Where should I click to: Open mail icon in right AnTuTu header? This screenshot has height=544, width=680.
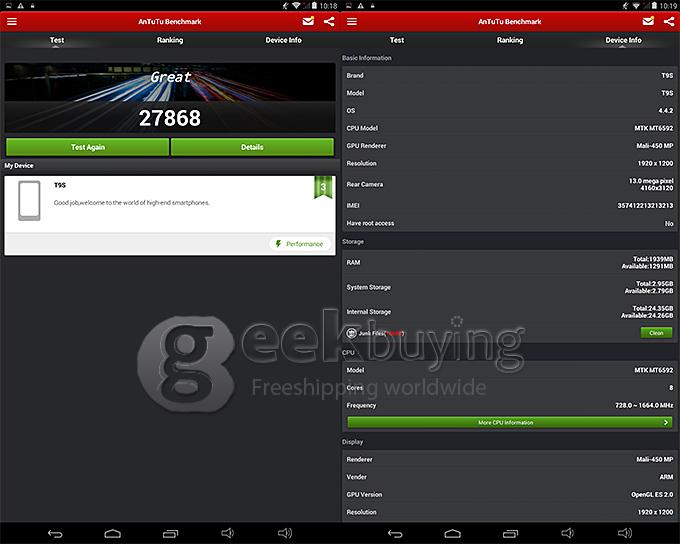(x=648, y=21)
